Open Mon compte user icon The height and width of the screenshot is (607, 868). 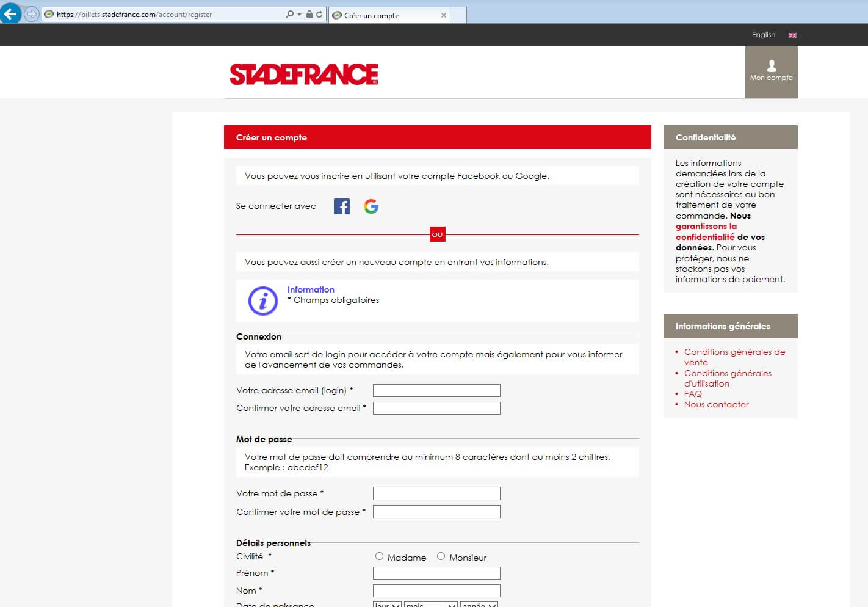click(772, 66)
